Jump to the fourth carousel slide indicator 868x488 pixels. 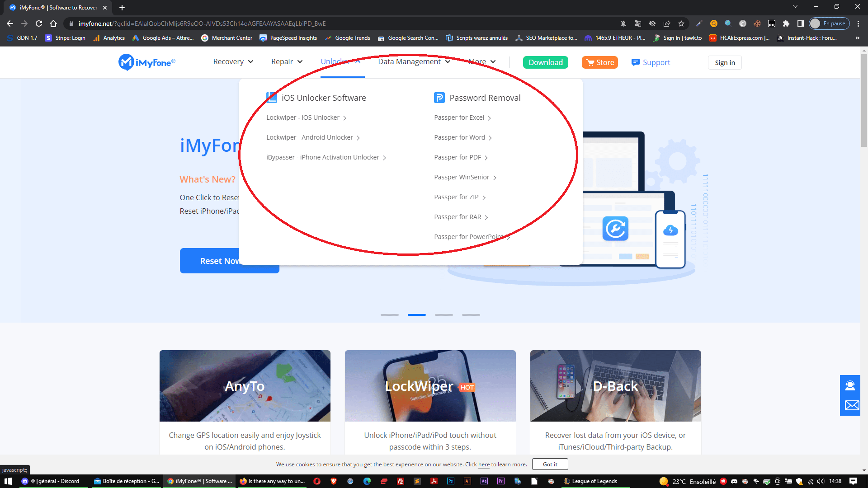pyautogui.click(x=471, y=315)
